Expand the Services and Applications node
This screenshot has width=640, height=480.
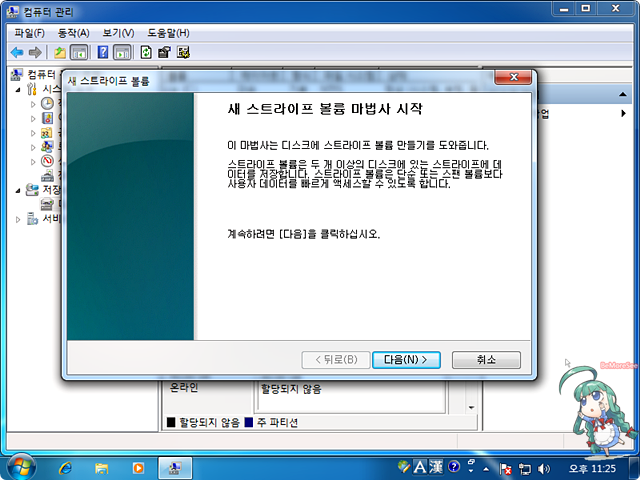pyautogui.click(x=19, y=218)
